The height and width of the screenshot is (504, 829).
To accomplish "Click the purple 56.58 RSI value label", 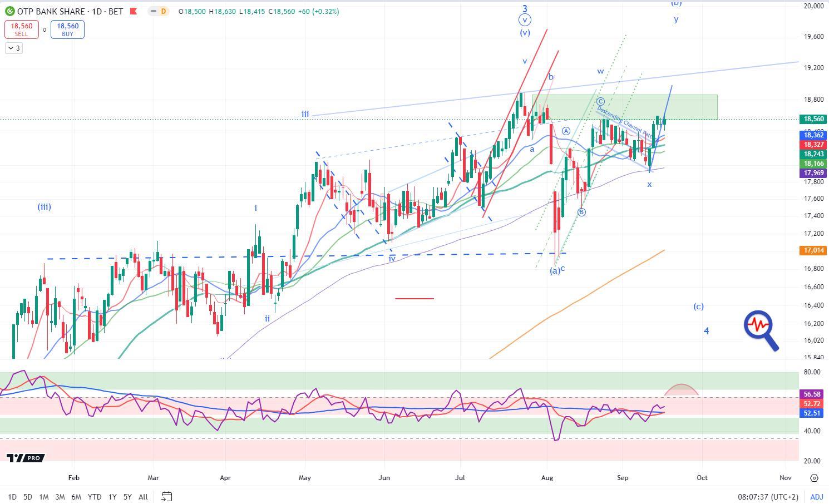I will tap(812, 394).
